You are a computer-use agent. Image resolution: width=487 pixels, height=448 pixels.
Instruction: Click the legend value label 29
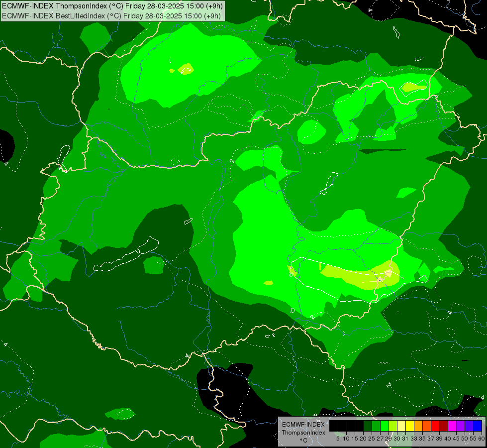389,439
